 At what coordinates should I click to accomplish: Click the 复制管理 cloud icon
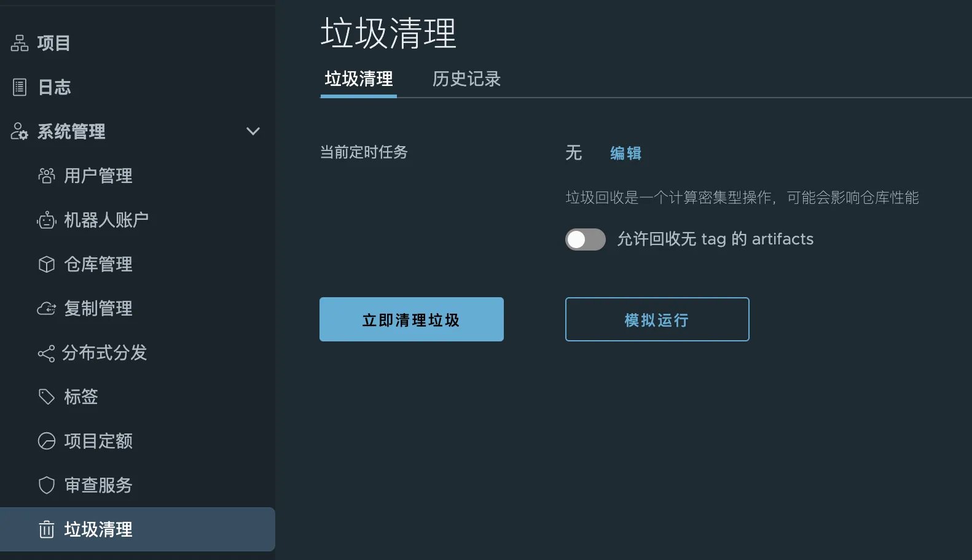(47, 308)
